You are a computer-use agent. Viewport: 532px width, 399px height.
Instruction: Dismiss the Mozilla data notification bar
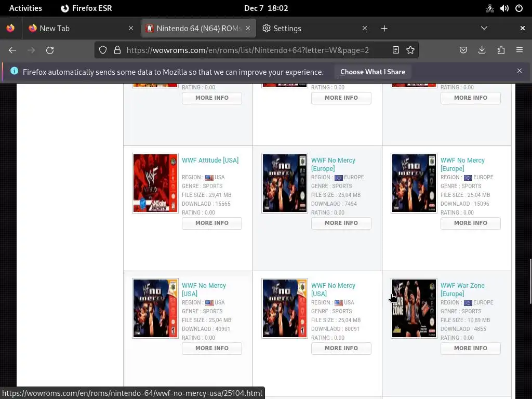click(x=520, y=71)
